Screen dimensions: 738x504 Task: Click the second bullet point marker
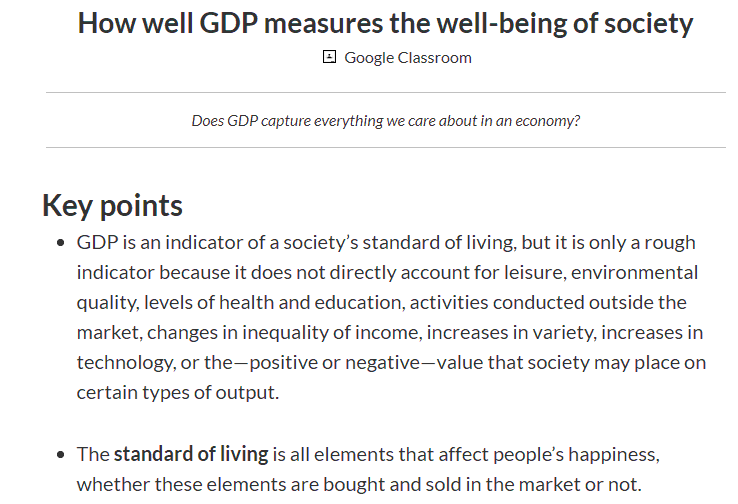60,455
